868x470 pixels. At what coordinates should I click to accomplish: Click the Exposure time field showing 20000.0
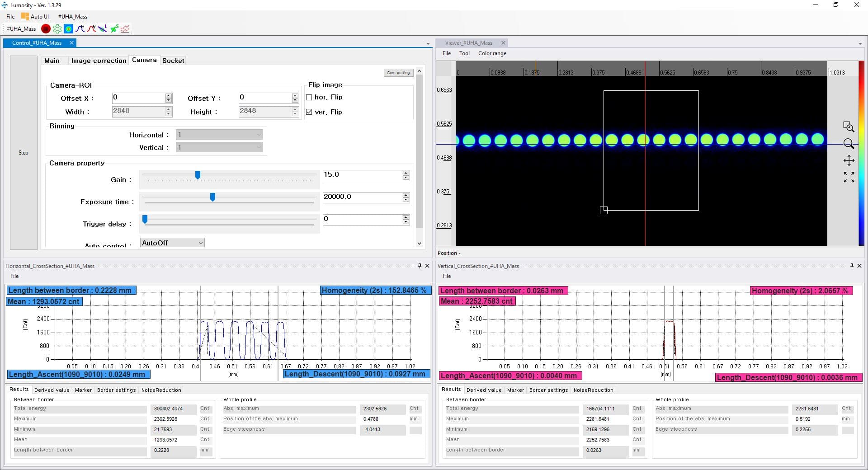pos(362,197)
